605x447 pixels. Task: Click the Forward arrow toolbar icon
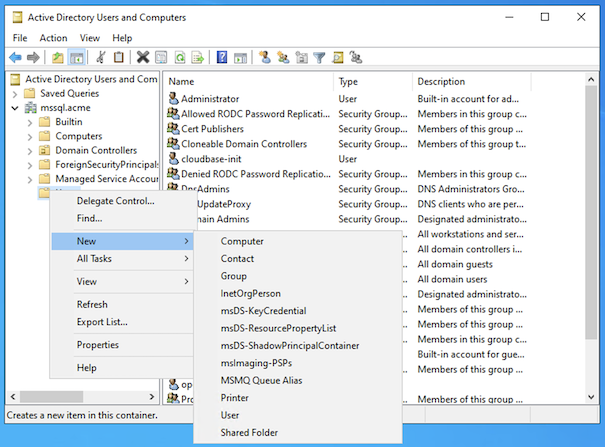point(33,58)
